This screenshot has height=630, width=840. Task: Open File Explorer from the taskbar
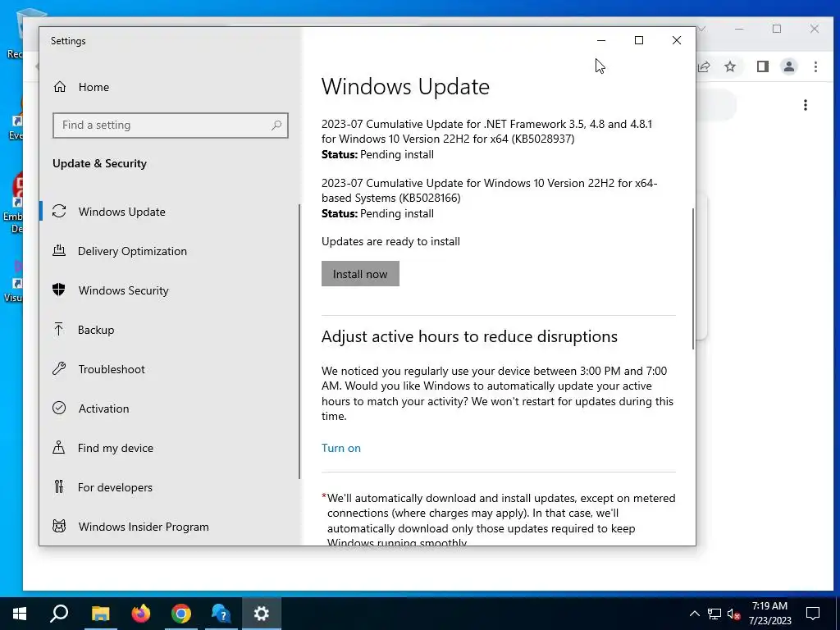click(100, 614)
